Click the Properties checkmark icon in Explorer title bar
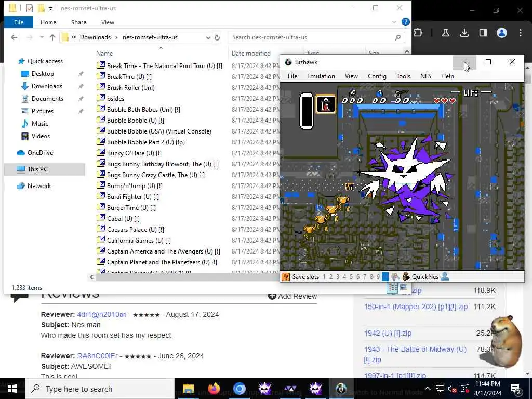This screenshot has width=532, height=399. (x=30, y=8)
